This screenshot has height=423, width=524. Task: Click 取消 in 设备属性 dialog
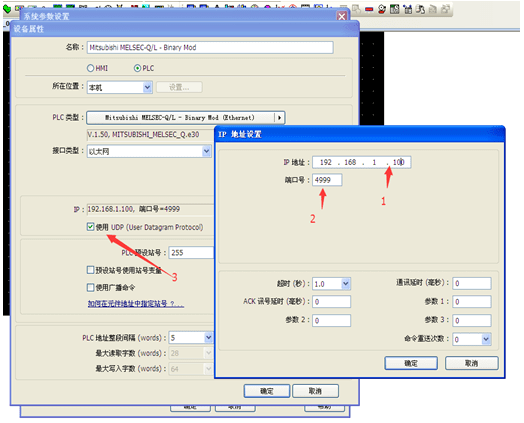(x=315, y=391)
